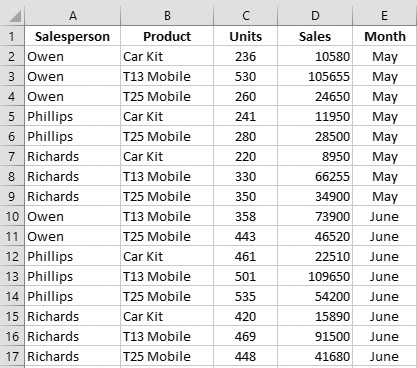The image size is (417, 368).
Task: Select the June cell in row 10
Action: [x=384, y=216]
